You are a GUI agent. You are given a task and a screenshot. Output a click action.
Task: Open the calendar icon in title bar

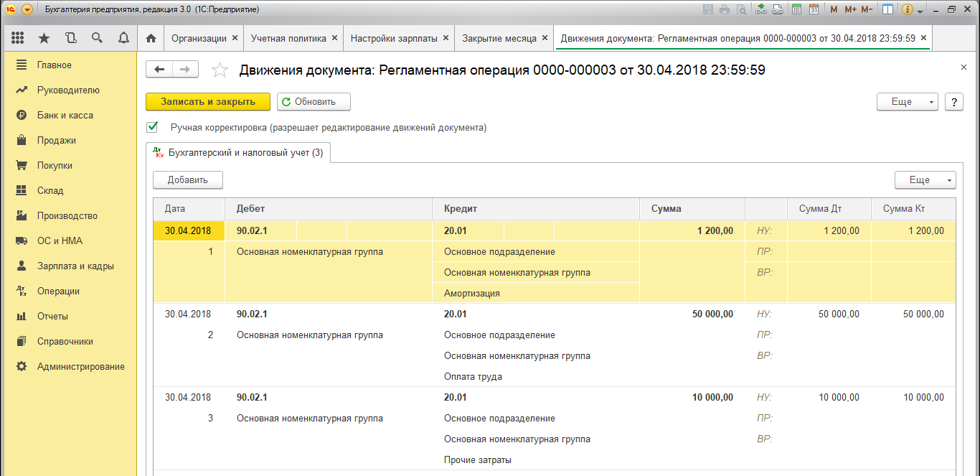click(814, 10)
